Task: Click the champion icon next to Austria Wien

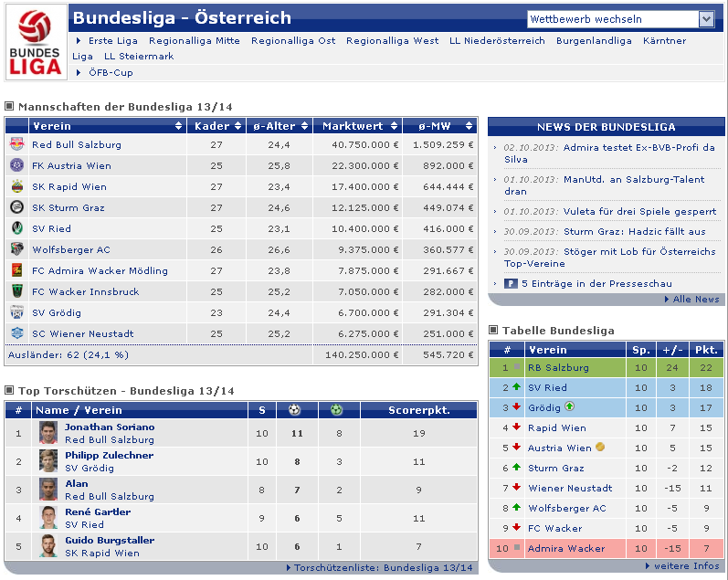Action: point(600,447)
